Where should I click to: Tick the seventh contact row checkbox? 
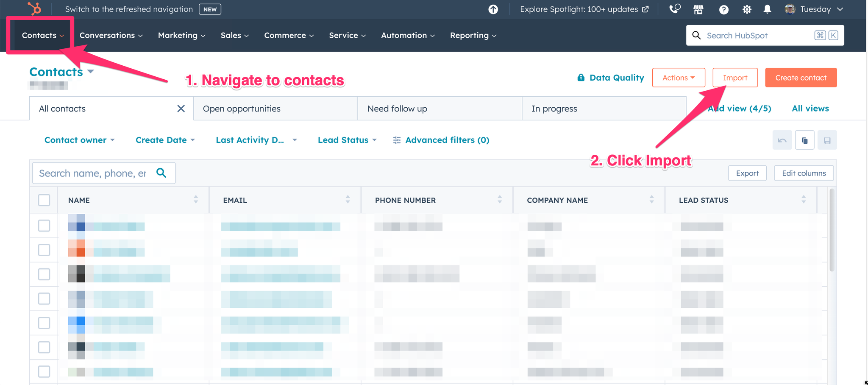coord(44,371)
